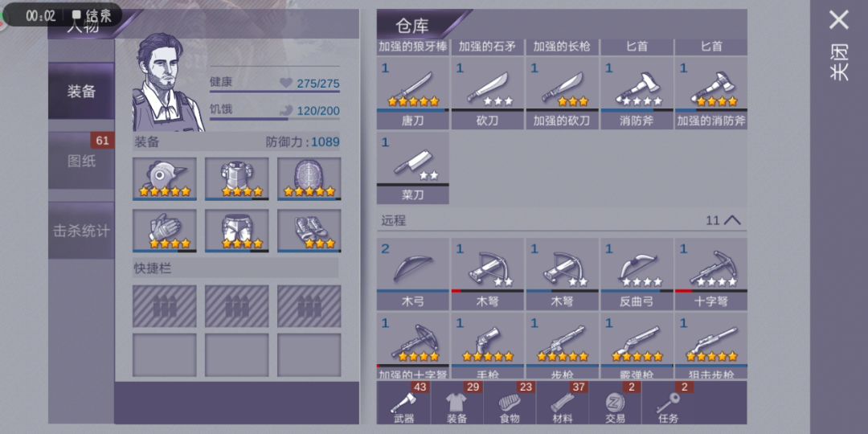Stop recording with 结束 button
The image size is (868, 434).
92,15
